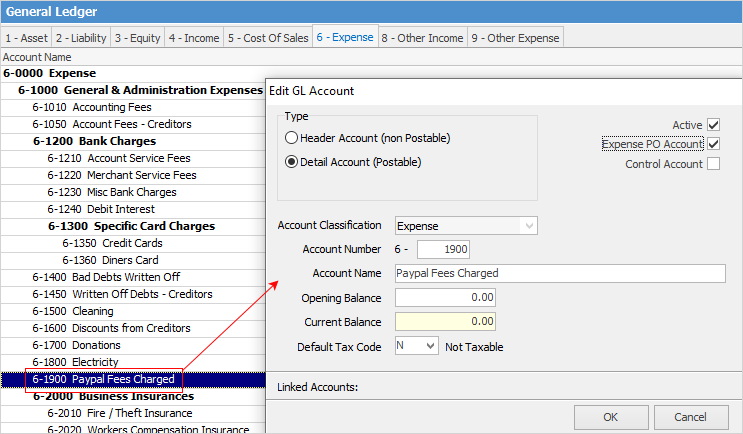
Task: Click the Account Name text field
Action: (x=560, y=273)
